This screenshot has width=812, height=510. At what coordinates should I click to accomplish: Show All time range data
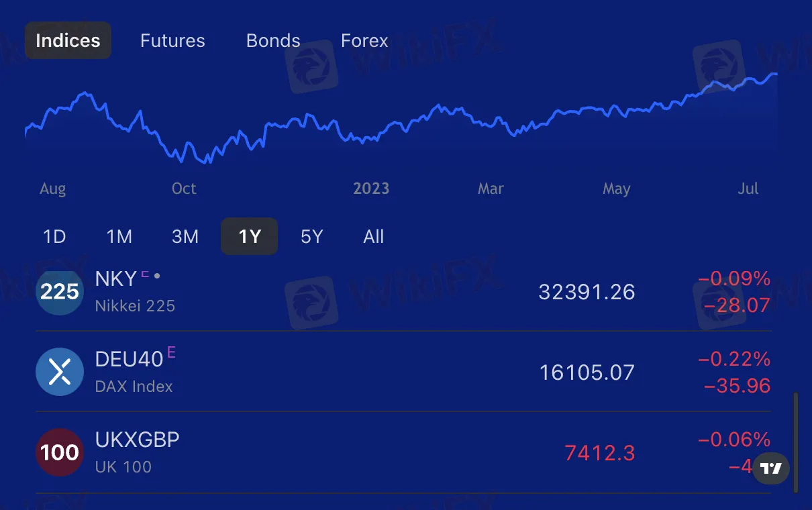tap(374, 236)
